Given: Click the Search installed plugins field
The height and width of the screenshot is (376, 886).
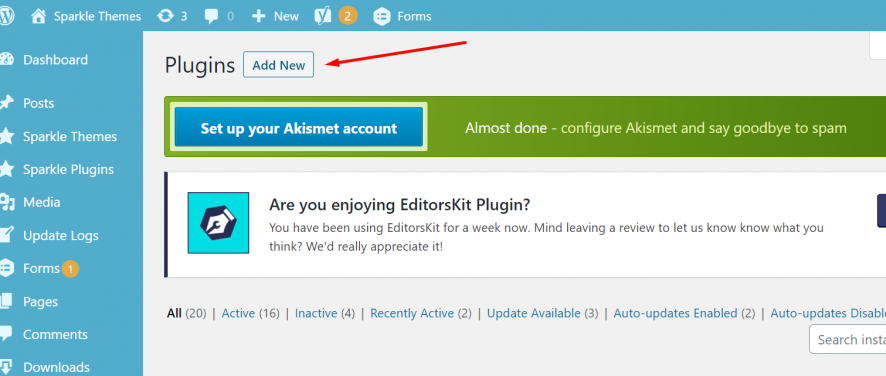Looking at the screenshot, I should tap(848, 339).
